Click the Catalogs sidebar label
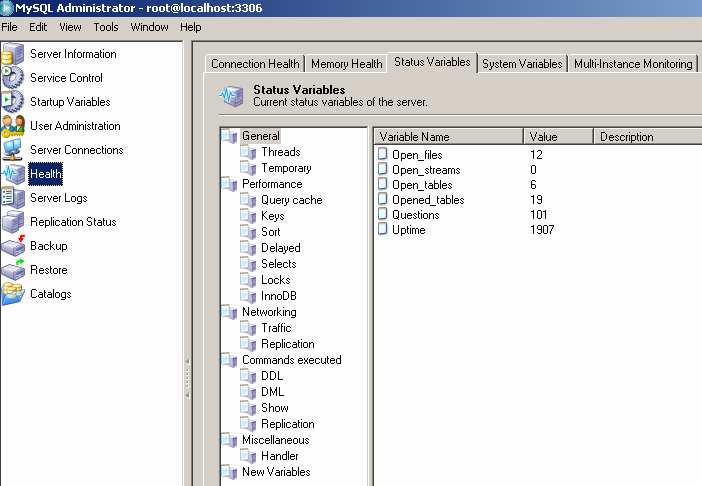 (51, 294)
